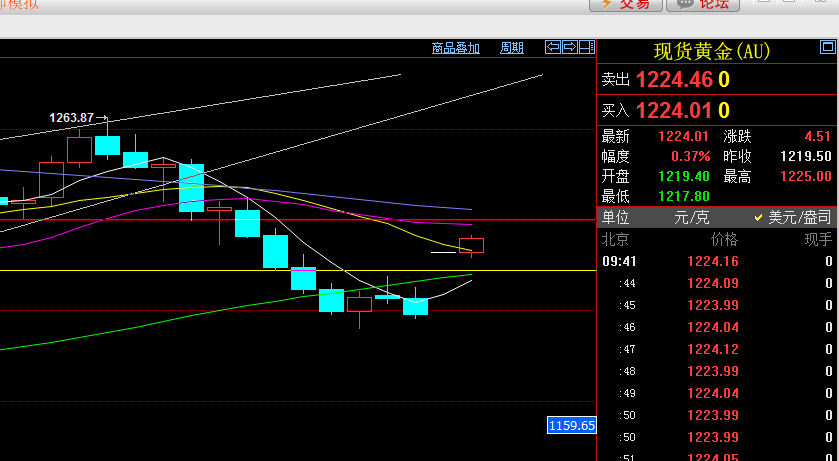Click the 北京 time column header
Viewport: 839px width, 461px height.
[x=615, y=239]
